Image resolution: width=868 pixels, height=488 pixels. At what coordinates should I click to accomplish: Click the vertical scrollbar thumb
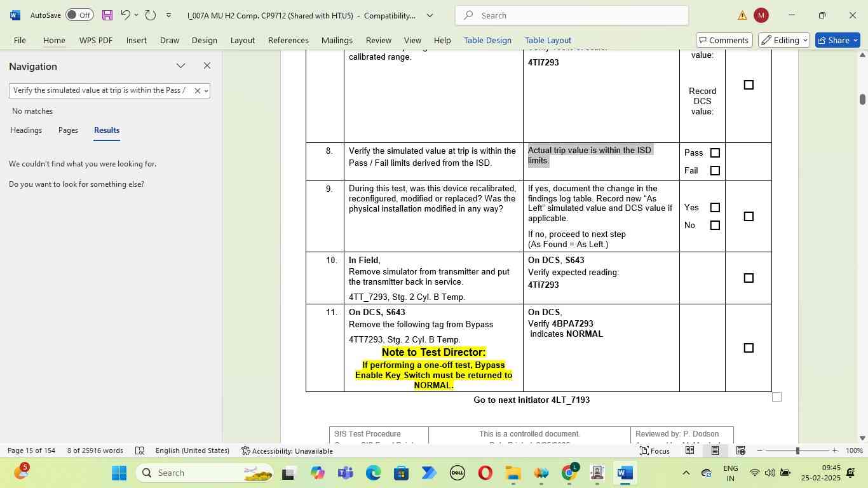[862, 99]
